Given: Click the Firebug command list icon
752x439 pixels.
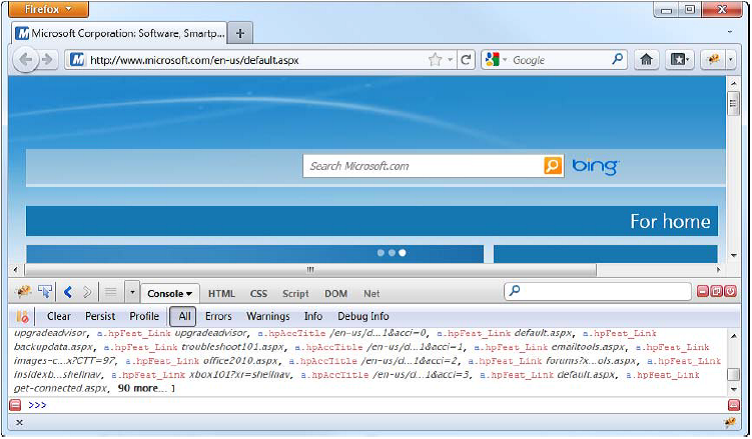Looking at the screenshot, I should 111,292.
